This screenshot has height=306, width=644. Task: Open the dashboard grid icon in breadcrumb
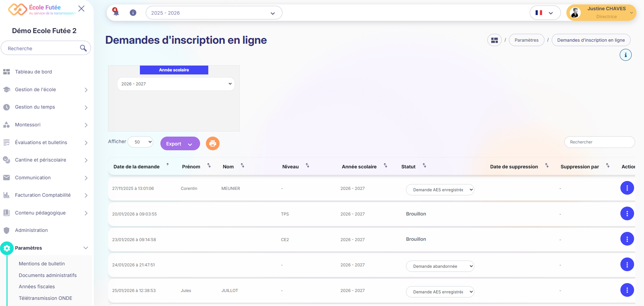point(494,40)
